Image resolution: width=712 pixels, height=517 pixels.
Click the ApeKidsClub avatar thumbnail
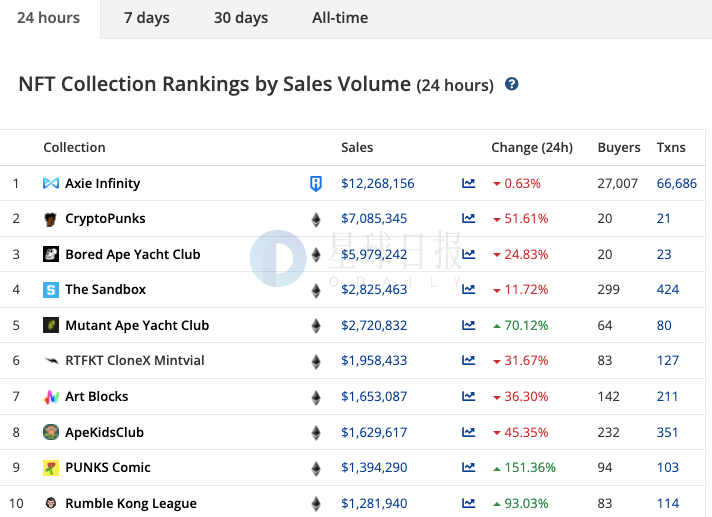click(x=51, y=432)
